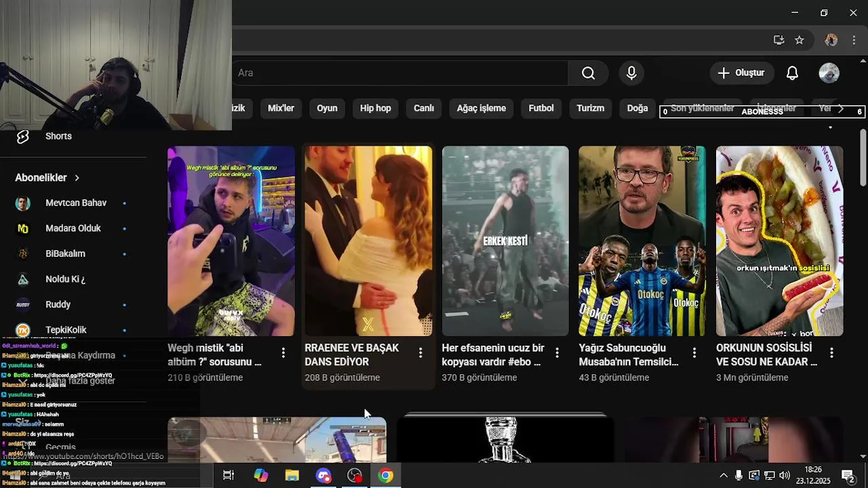The image size is (868, 488).
Task: Filter feed by Hip hop chip
Action: click(375, 108)
